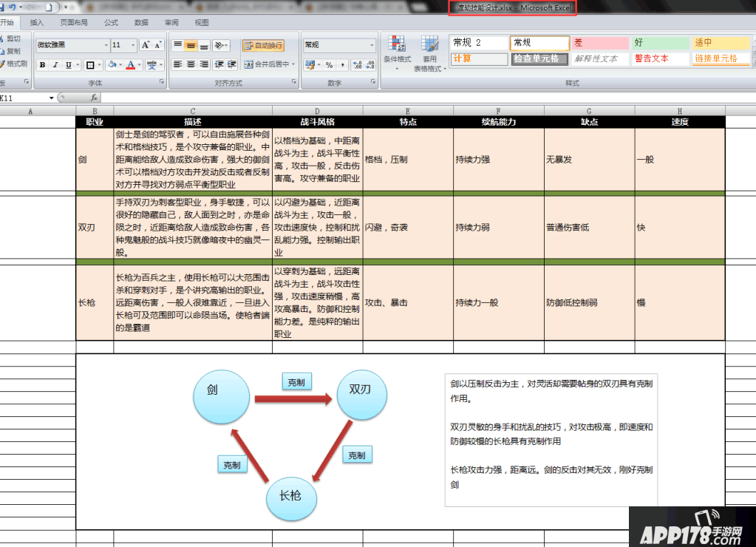Screen dimensions: 756x547
Task: Open the 常规 number format dropdown
Action: click(340, 45)
